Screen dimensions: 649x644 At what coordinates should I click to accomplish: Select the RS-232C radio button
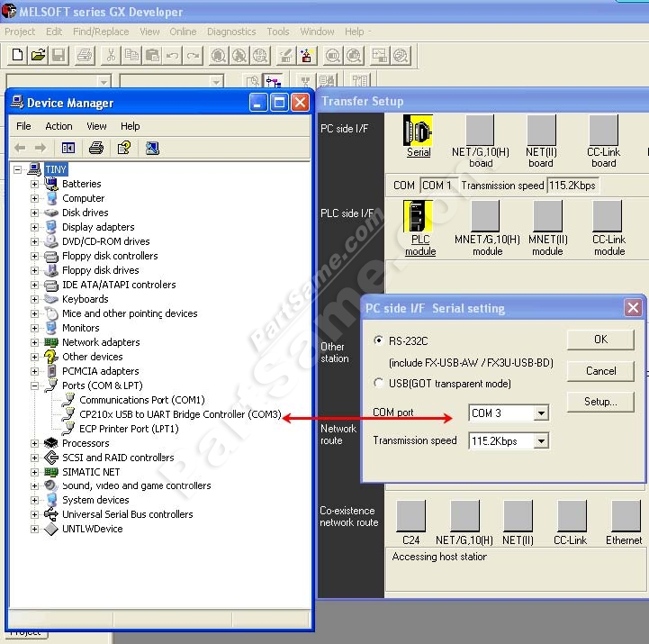click(x=378, y=340)
